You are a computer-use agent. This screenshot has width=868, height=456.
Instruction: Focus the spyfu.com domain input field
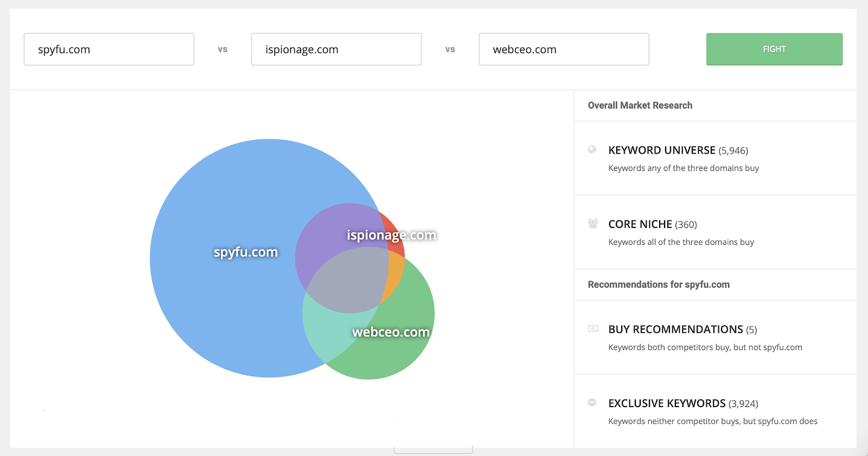click(x=109, y=49)
